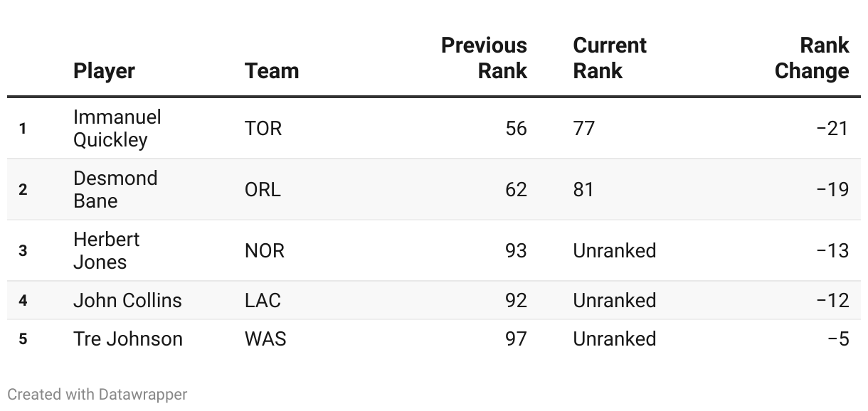This screenshot has height=411, width=868.
Task: Select Immanuel Quickley player name
Action: click(117, 128)
